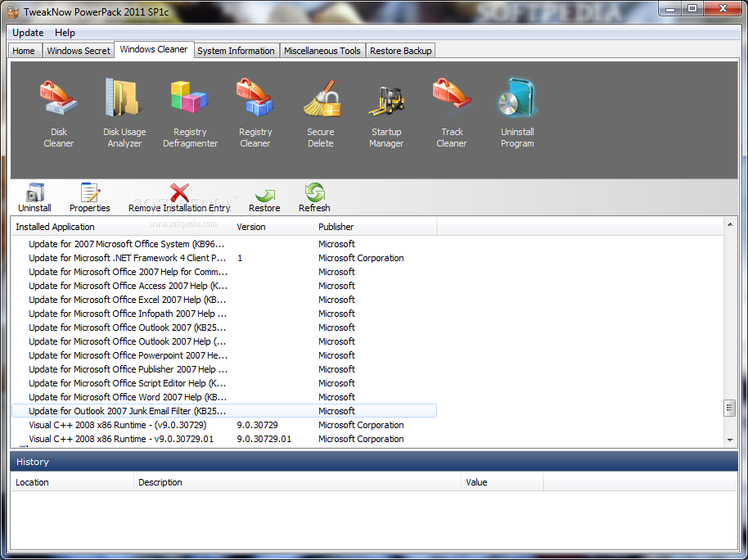Select Update for Microsoft Office Script Editor Help
The height and width of the screenshot is (560, 748).
(223, 383)
